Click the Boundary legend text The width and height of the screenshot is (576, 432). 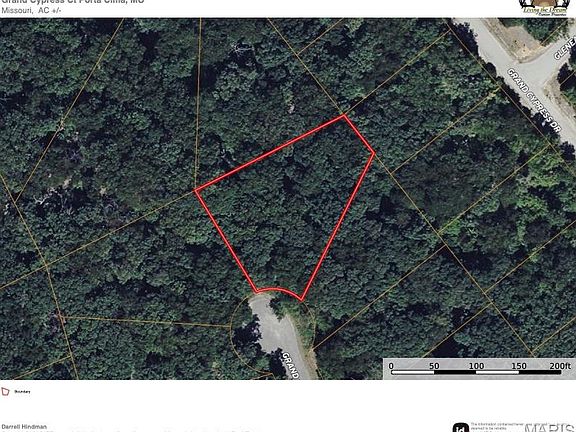pyautogui.click(x=22, y=392)
